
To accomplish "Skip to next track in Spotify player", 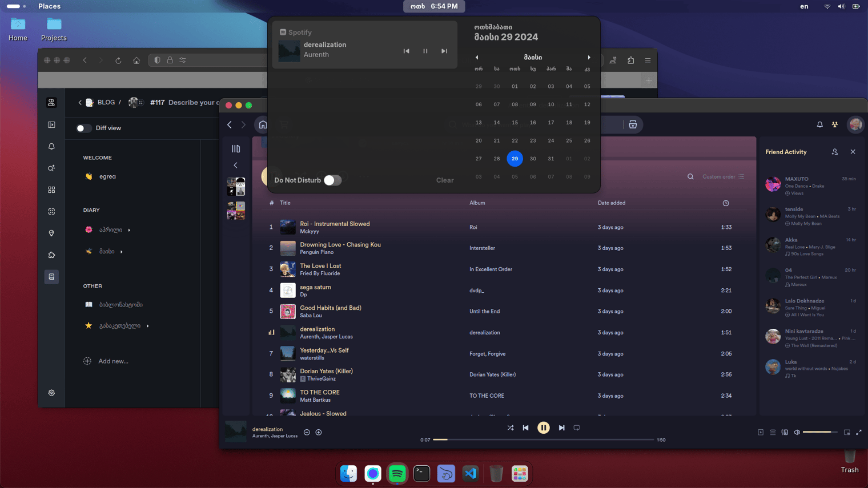I will 561,427.
